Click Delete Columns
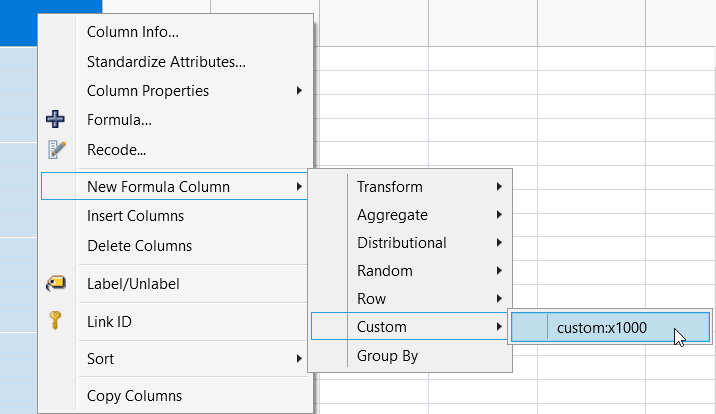The height and width of the screenshot is (414, 716). [x=139, y=246]
